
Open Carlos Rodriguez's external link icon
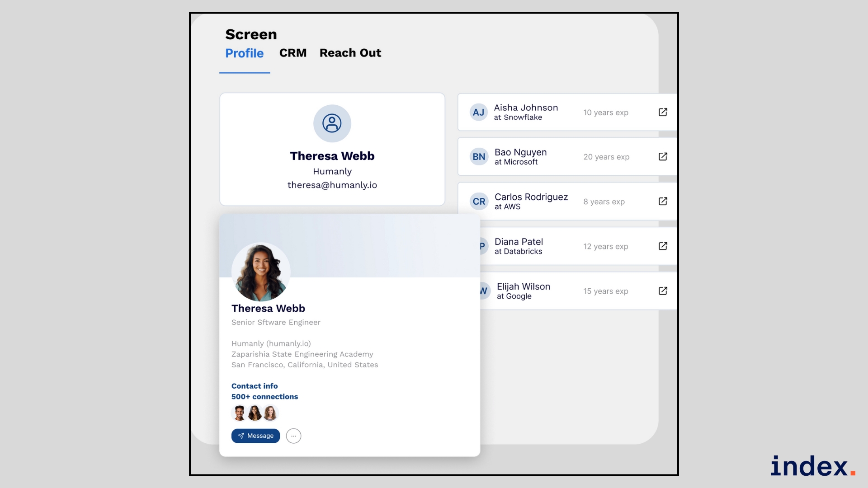click(663, 201)
